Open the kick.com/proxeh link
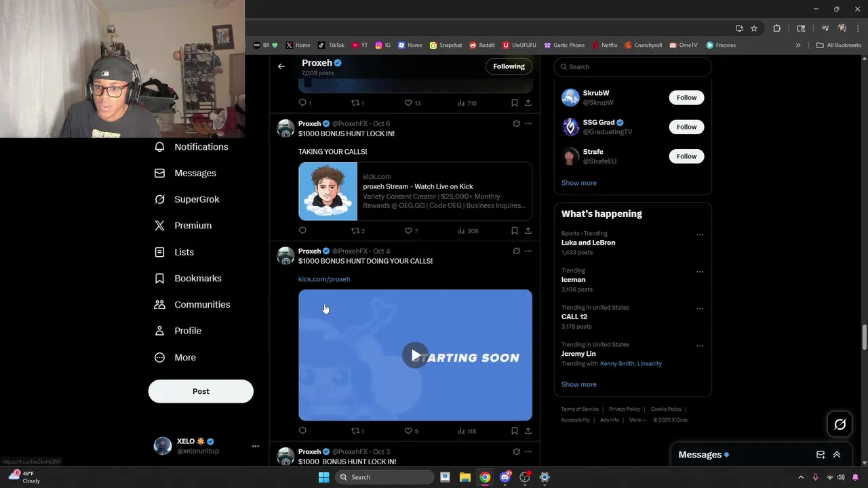 pyautogui.click(x=324, y=279)
